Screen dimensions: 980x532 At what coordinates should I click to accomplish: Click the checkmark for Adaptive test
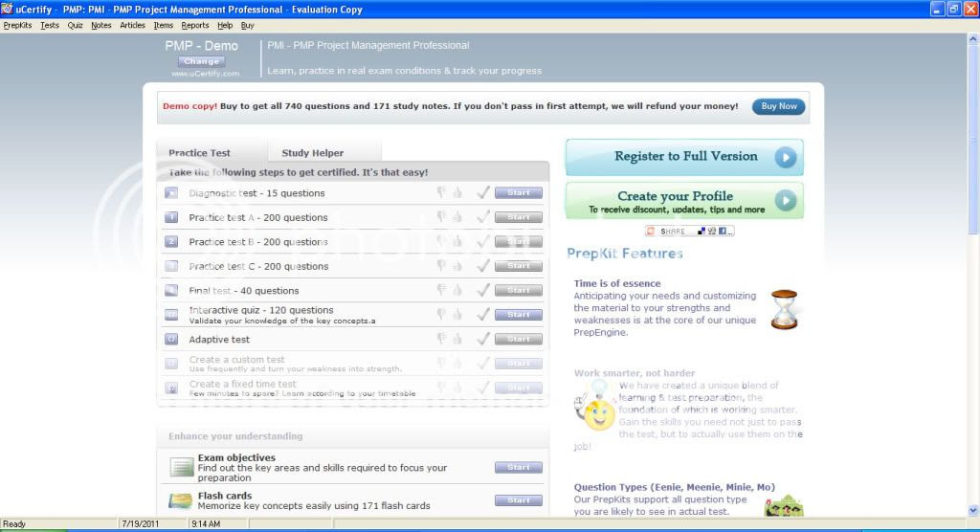pos(483,339)
